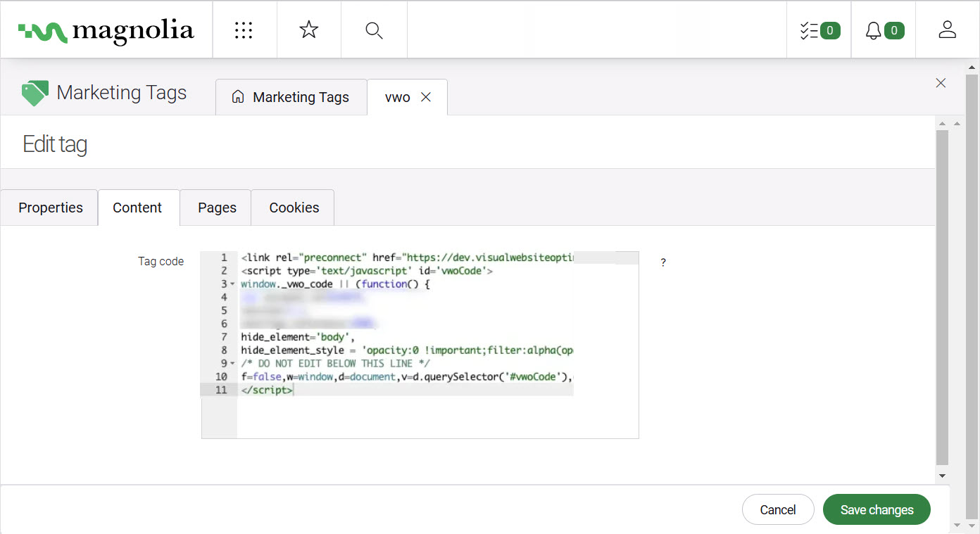Collapse code fold arrow on line 9

[233, 364]
